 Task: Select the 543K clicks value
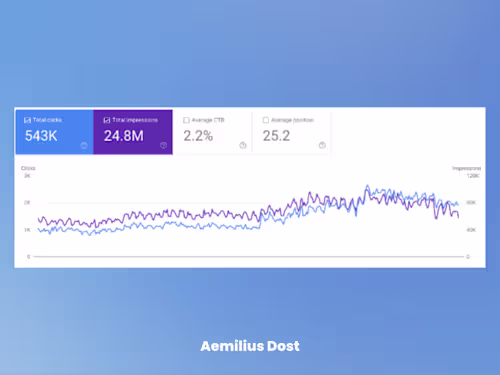tap(41, 136)
